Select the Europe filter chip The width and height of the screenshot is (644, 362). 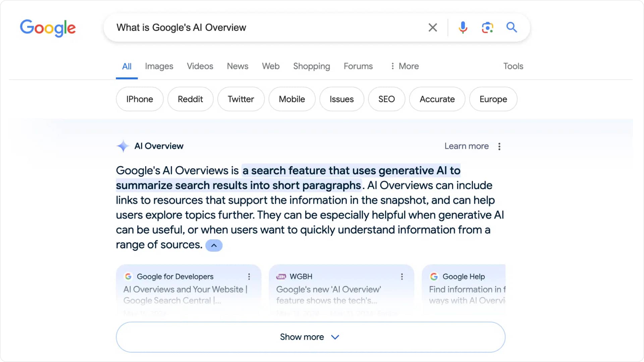pyautogui.click(x=493, y=99)
